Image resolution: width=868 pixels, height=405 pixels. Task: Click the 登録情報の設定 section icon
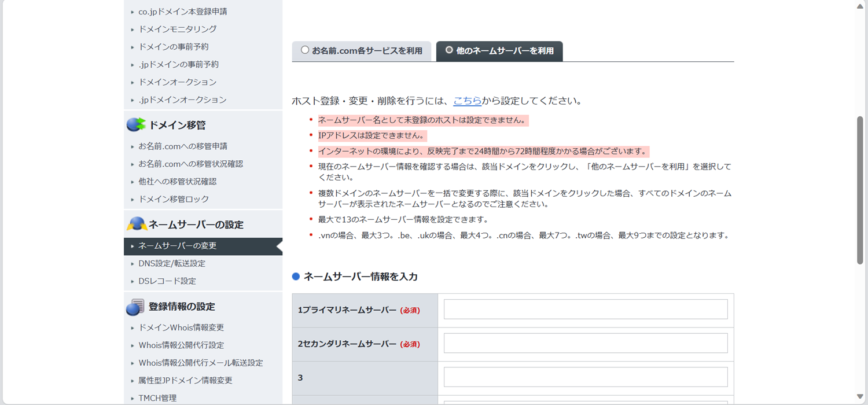(135, 307)
